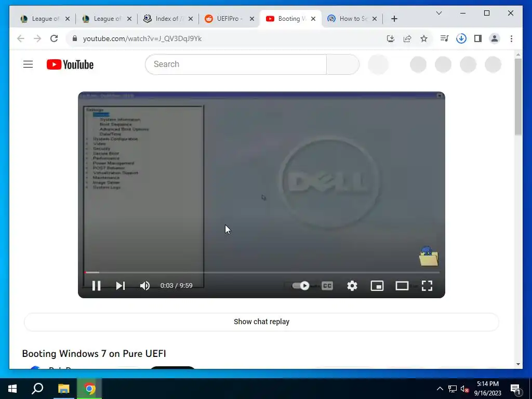
Task: Open Chrome three-dot menu
Action: (x=511, y=38)
